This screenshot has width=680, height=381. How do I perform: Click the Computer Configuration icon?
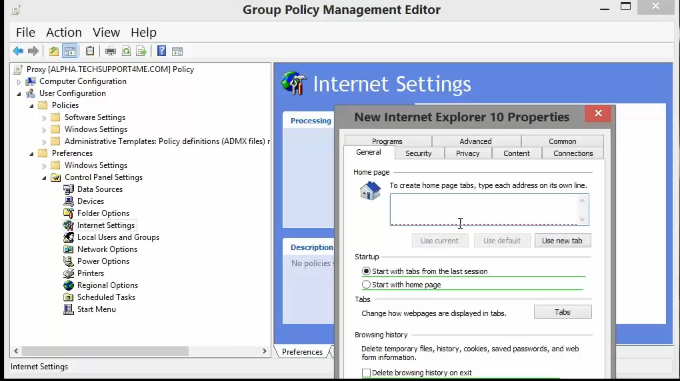[30, 81]
